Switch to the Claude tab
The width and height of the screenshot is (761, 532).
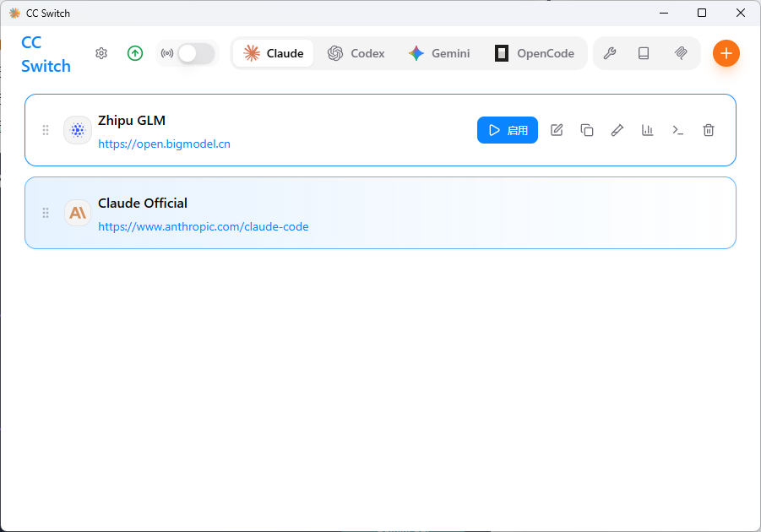click(x=274, y=53)
